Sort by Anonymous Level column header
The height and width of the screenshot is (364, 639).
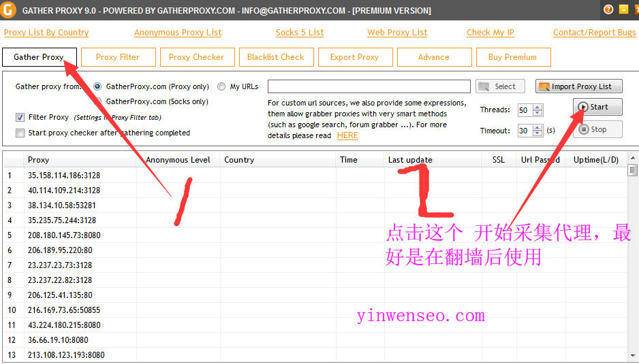[x=178, y=160]
